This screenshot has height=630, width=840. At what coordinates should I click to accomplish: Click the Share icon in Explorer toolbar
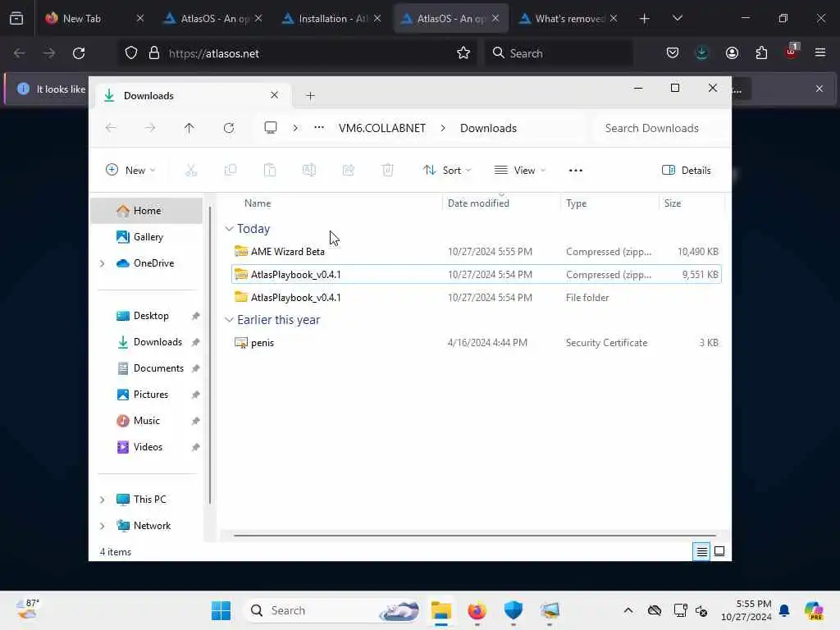pyautogui.click(x=348, y=171)
